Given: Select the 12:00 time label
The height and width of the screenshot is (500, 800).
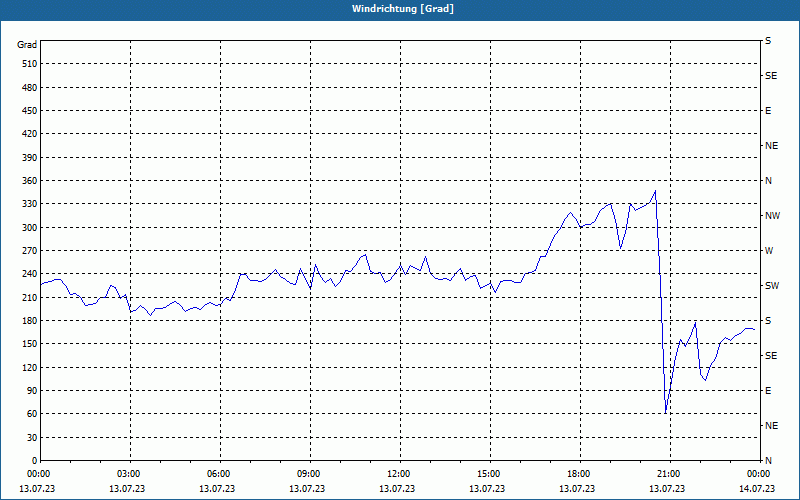Looking at the screenshot, I should coord(399,474).
